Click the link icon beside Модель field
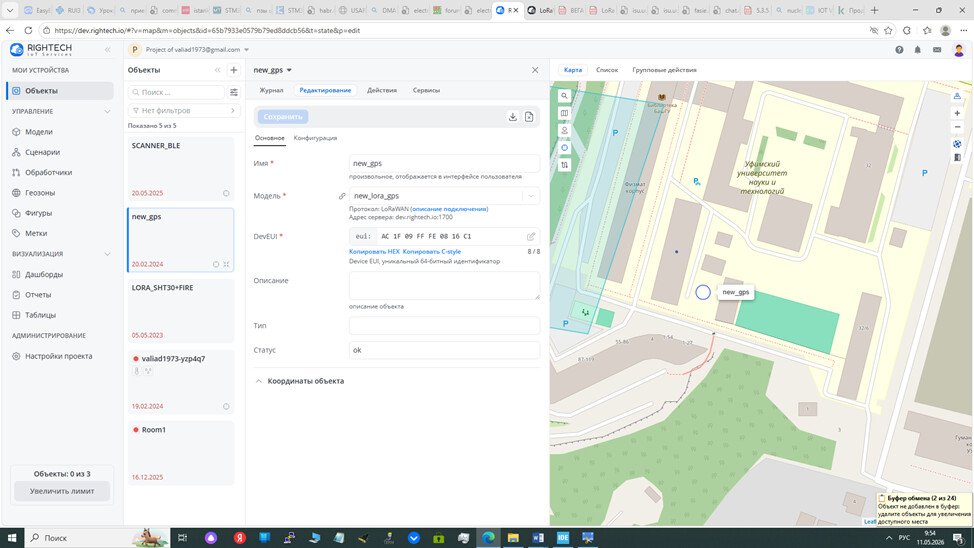The image size is (974, 548). [342, 196]
